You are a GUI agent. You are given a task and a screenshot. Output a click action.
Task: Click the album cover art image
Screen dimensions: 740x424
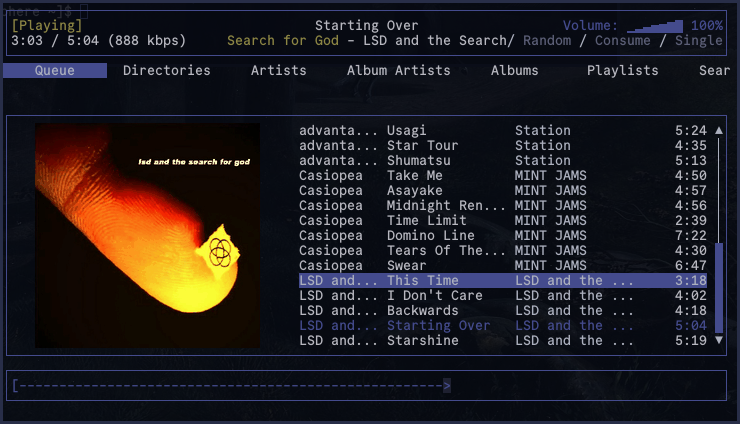(x=147, y=236)
